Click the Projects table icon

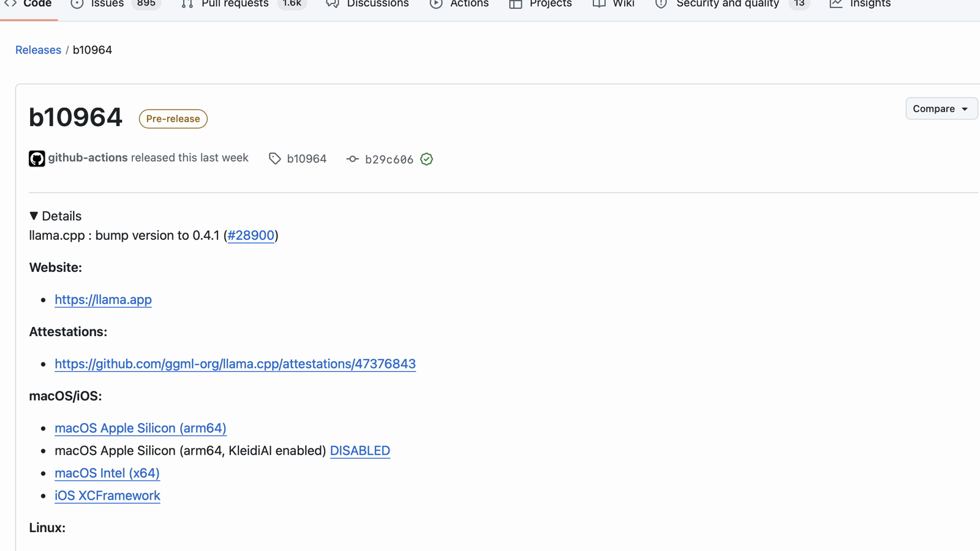[516, 4]
